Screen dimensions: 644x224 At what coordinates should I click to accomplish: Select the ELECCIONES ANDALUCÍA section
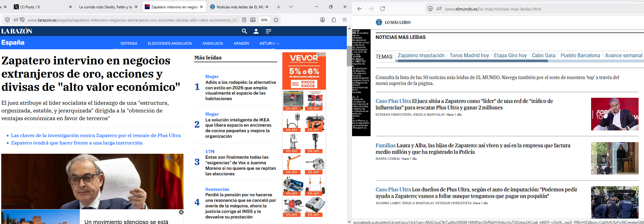coord(170,43)
